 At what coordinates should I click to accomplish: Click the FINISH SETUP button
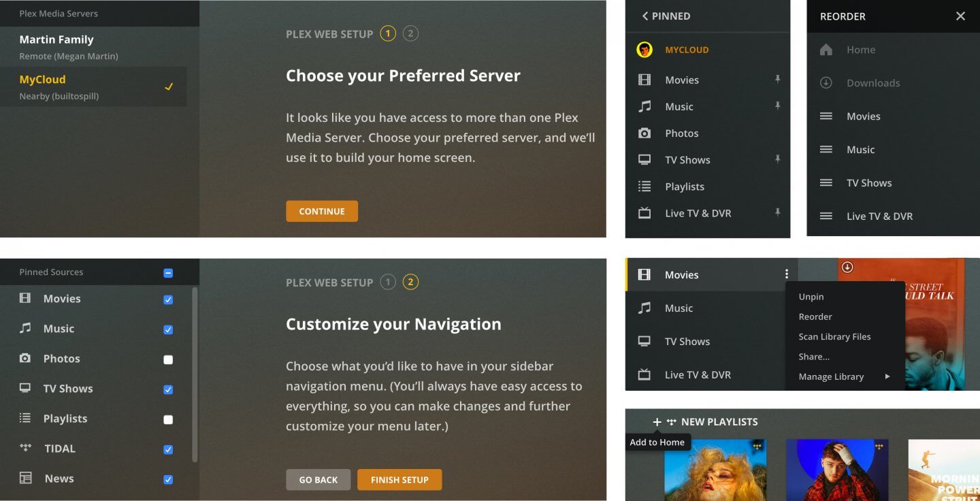tap(399, 480)
